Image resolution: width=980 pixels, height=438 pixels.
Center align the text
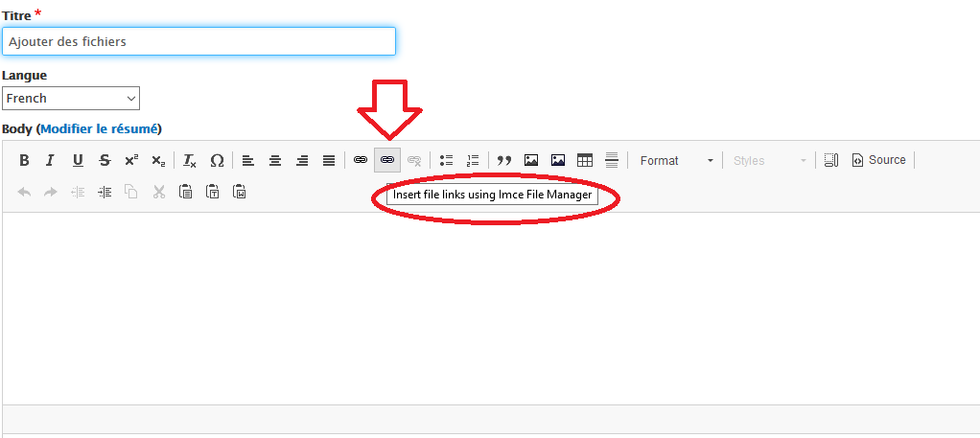(x=275, y=161)
